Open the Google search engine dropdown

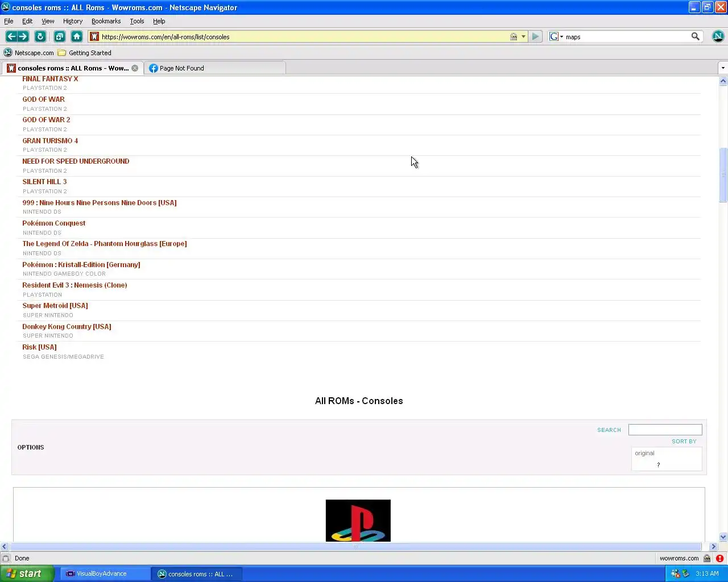coord(556,36)
